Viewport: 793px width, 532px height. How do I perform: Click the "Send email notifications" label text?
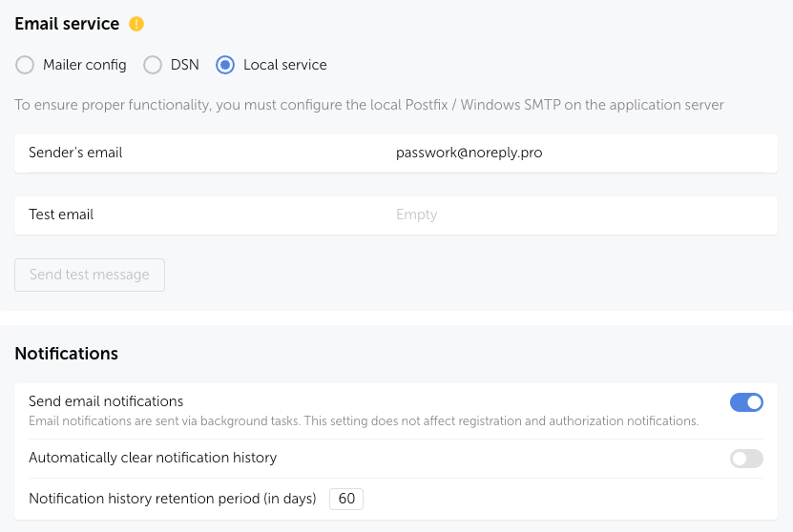pyautogui.click(x=106, y=401)
